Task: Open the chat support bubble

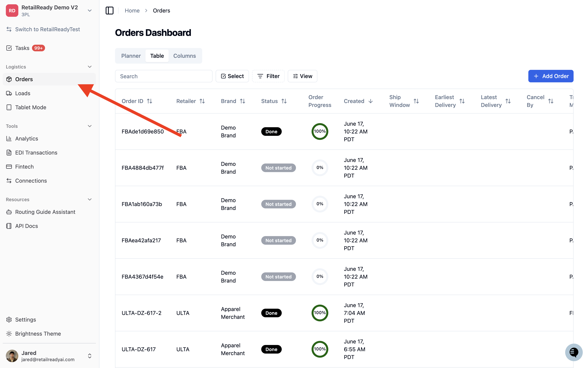Action: [x=573, y=352]
